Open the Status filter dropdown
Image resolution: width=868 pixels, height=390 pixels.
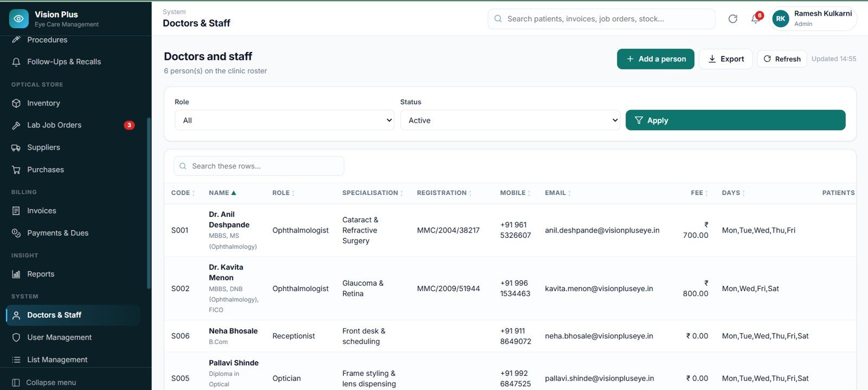point(510,120)
